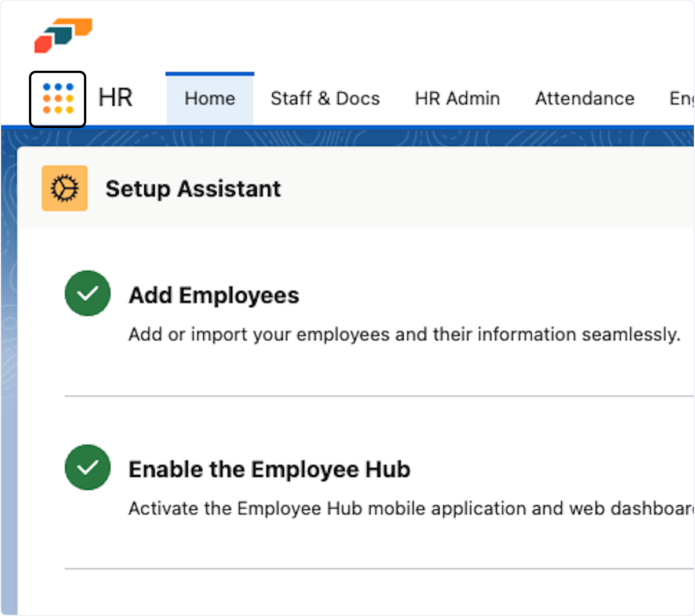
Task: Click the green checkmark beside Enable the Employee Hub
Action: click(x=87, y=468)
